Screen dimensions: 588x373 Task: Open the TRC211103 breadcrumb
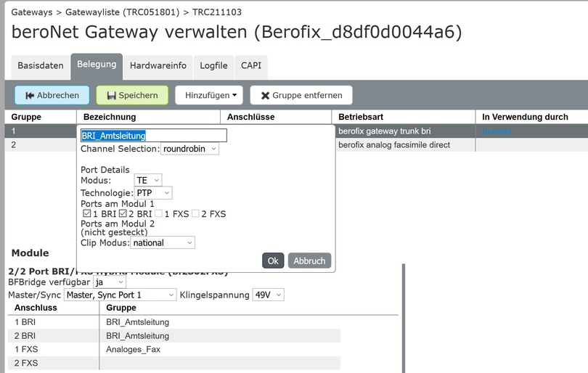[x=217, y=12]
